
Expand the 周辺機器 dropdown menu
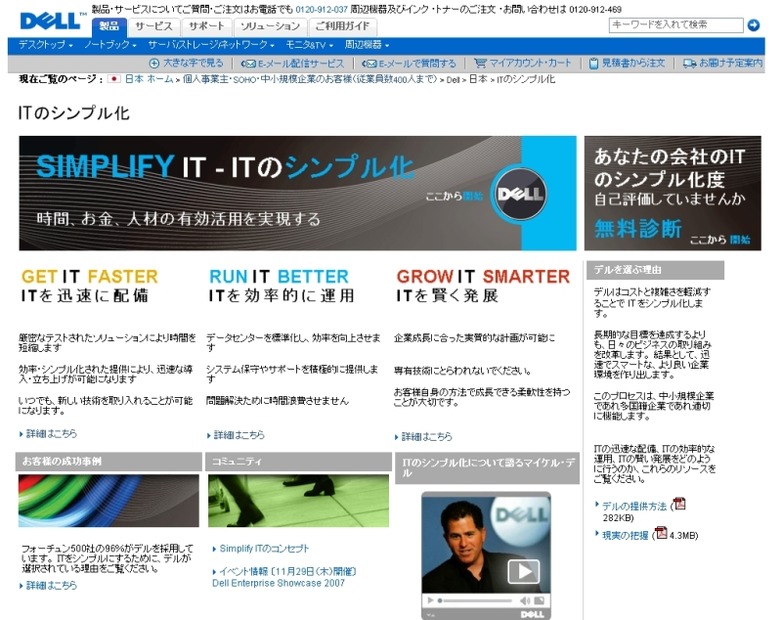pyautogui.click(x=367, y=45)
